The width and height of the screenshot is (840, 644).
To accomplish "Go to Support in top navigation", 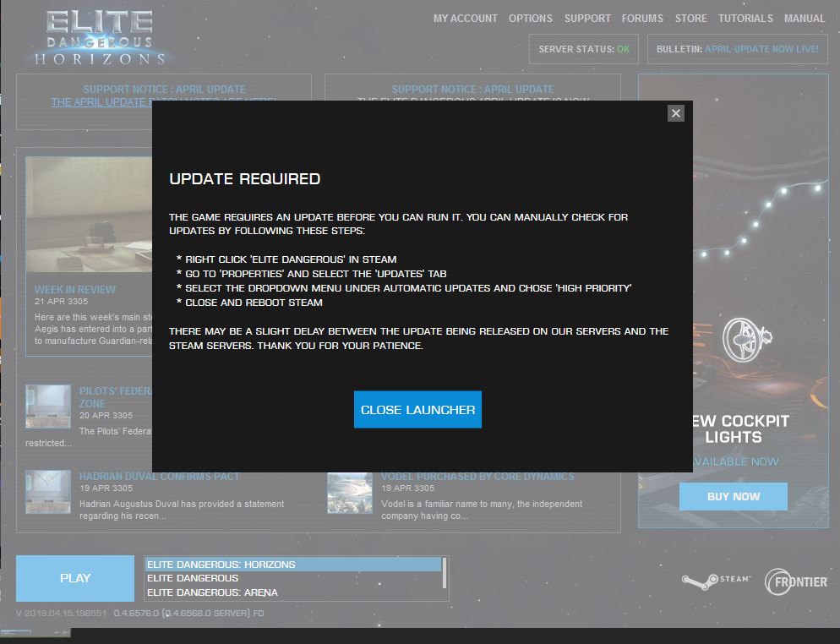I will pos(587,19).
